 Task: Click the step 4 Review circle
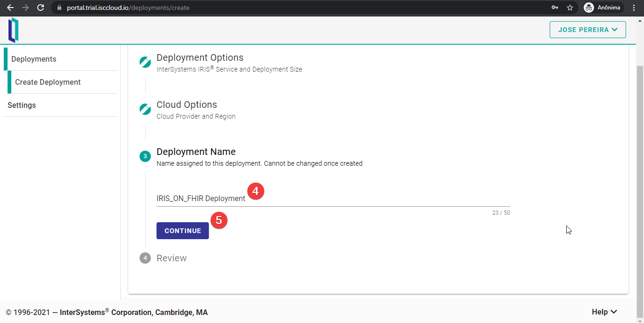tap(145, 258)
